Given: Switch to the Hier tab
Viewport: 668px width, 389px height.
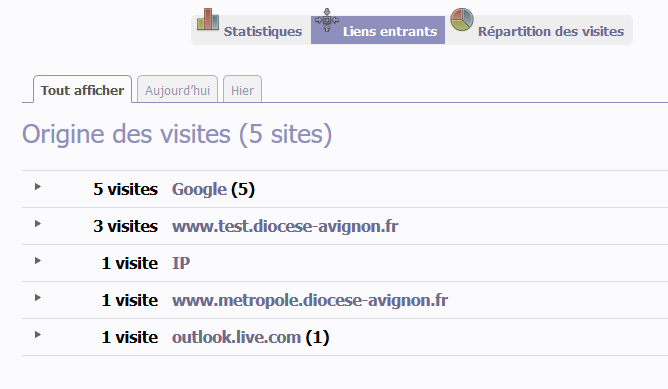Looking at the screenshot, I should pyautogui.click(x=242, y=89).
